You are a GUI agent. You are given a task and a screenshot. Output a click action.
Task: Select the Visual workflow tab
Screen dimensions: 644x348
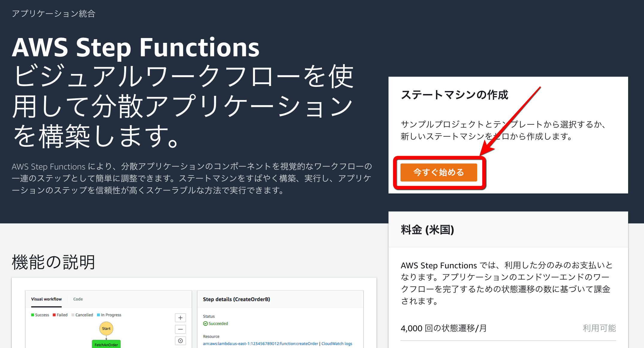[46, 299]
